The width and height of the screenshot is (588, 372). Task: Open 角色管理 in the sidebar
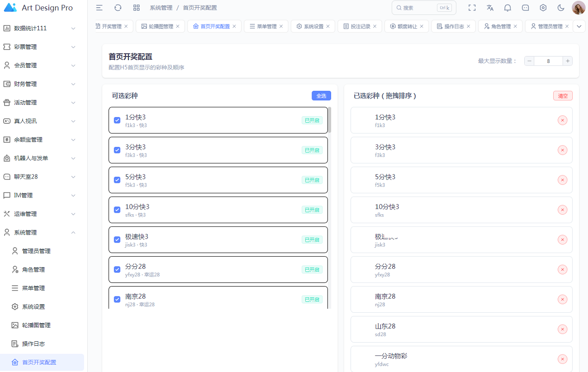pos(33,270)
